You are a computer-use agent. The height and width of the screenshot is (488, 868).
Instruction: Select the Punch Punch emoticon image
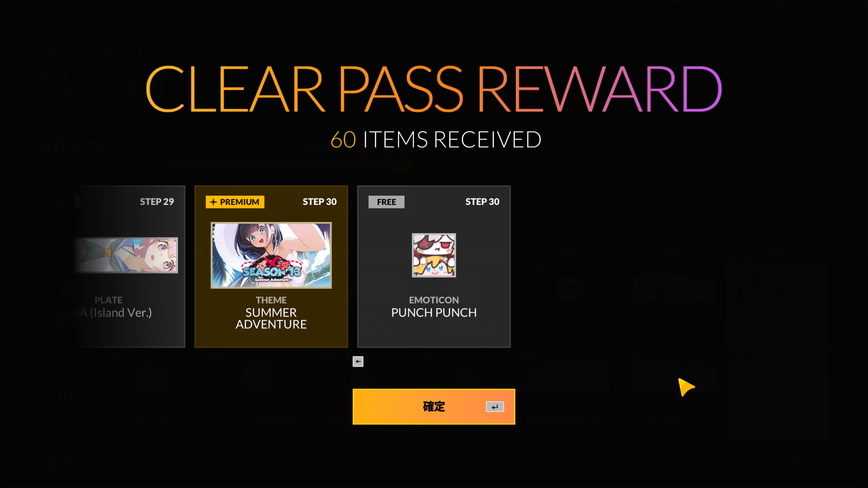click(434, 255)
